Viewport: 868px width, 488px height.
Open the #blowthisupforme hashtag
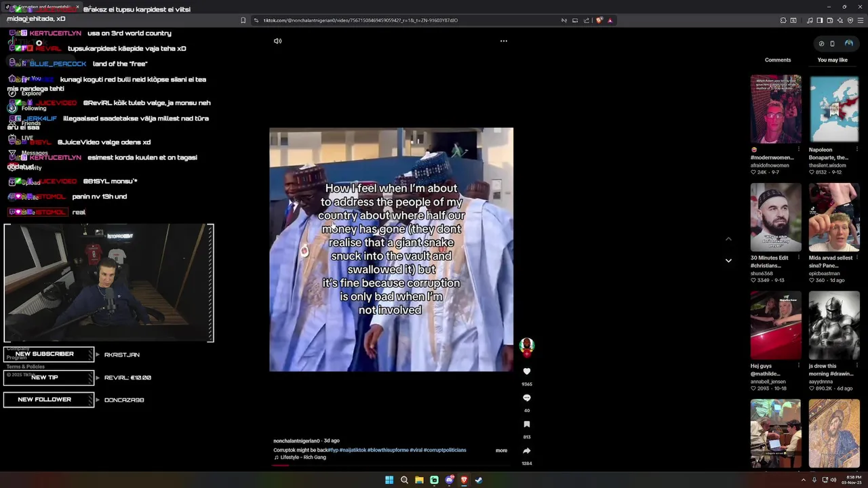tap(388, 450)
